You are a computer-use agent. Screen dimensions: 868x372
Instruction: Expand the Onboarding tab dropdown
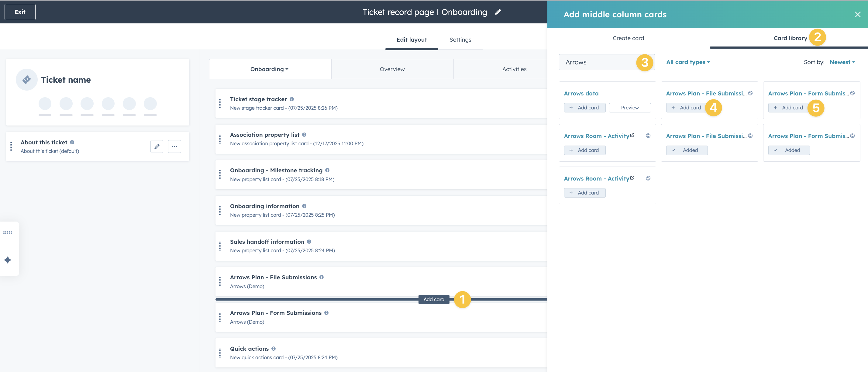[270, 69]
